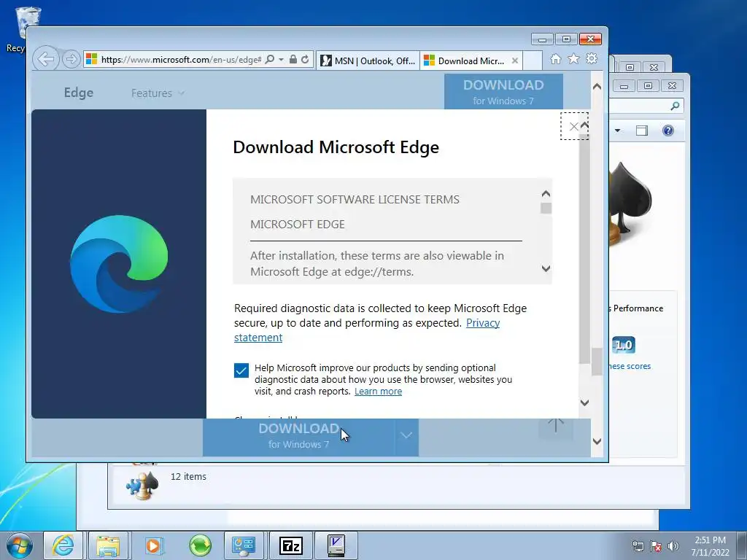Screen dimensions: 747x560
Task: Click the page scrollbar down arrow
Action: pyautogui.click(x=597, y=441)
